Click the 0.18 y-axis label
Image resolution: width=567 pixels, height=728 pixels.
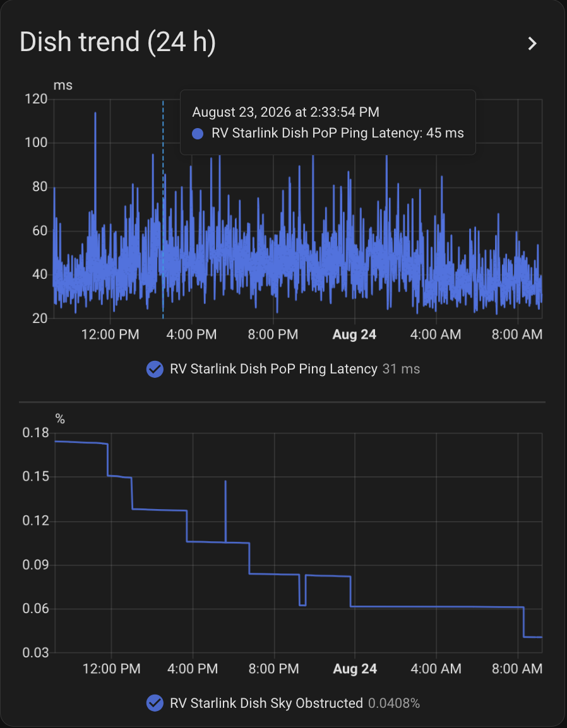tap(35, 433)
